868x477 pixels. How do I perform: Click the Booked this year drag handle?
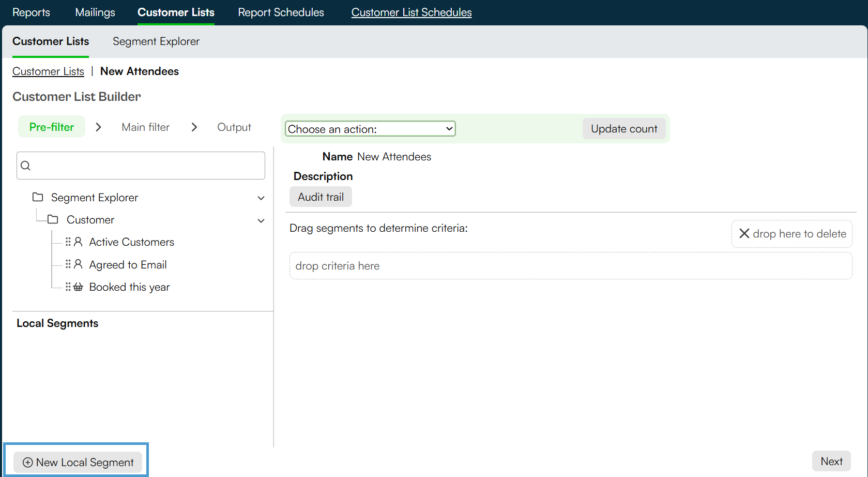pos(68,287)
